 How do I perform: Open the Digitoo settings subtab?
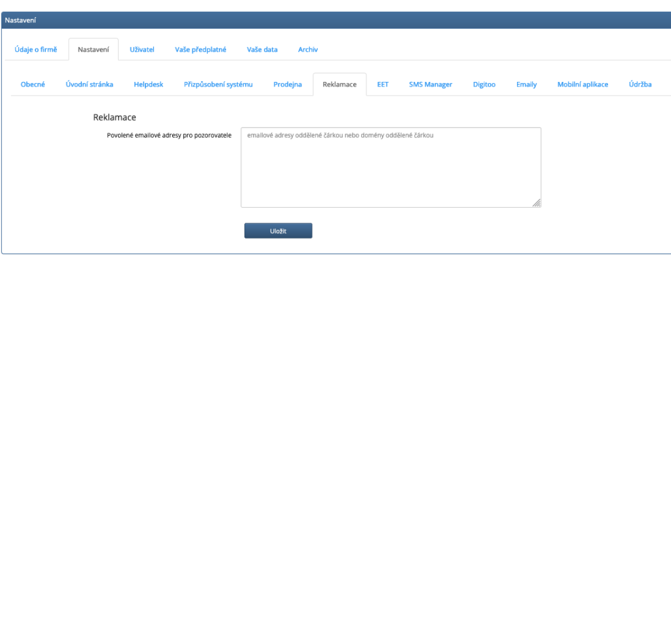(484, 85)
